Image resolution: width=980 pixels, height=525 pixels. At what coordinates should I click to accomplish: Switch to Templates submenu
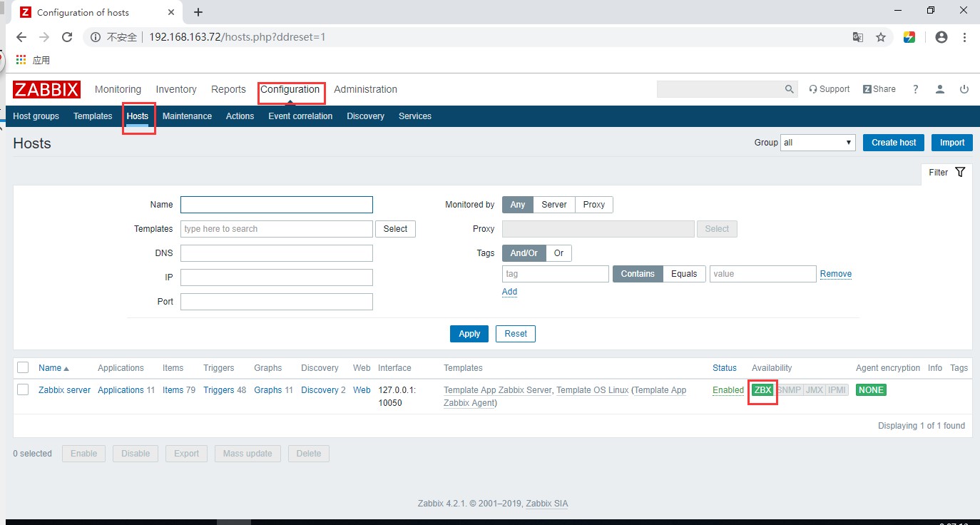point(93,116)
